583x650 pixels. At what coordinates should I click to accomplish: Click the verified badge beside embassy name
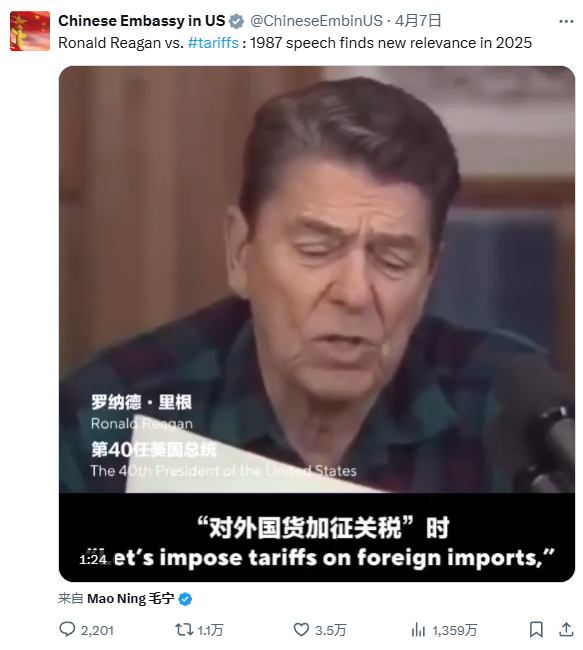click(236, 21)
